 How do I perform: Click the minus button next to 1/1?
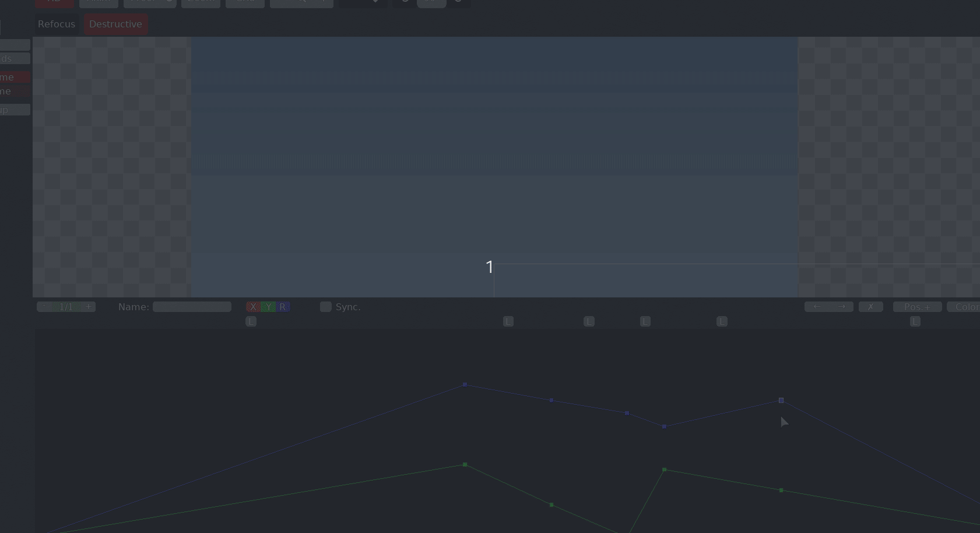click(x=44, y=307)
